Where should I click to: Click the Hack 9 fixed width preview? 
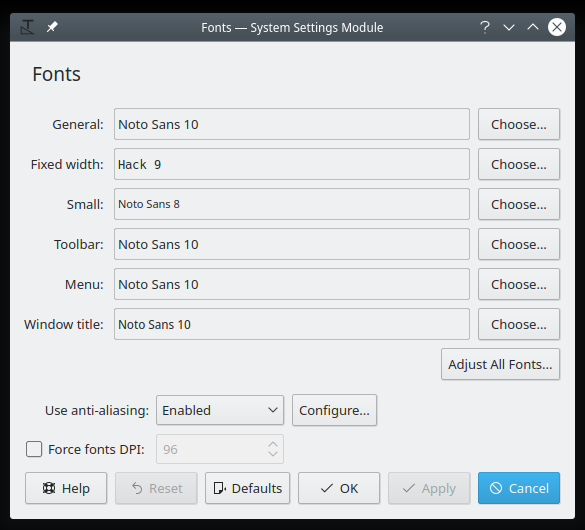(x=292, y=164)
